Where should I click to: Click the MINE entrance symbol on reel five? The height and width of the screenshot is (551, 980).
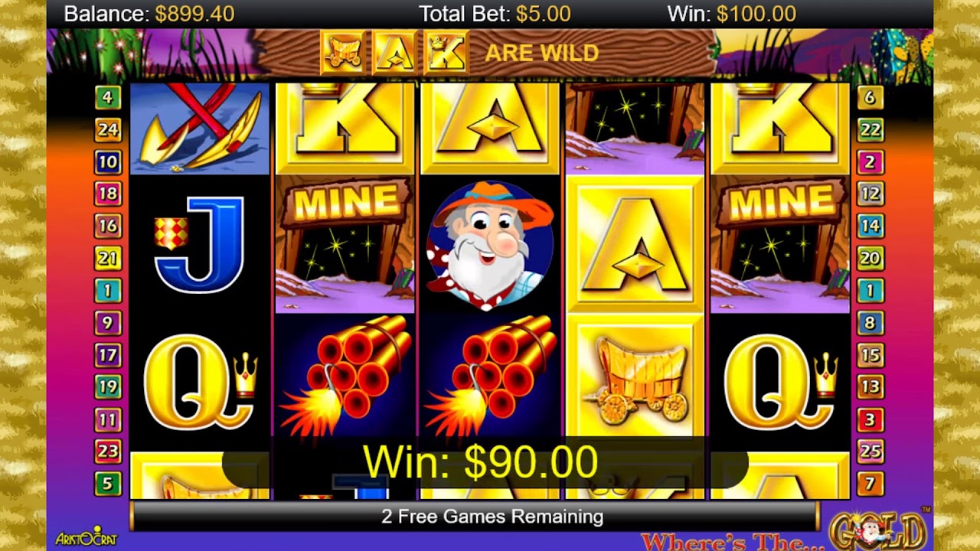point(780,245)
